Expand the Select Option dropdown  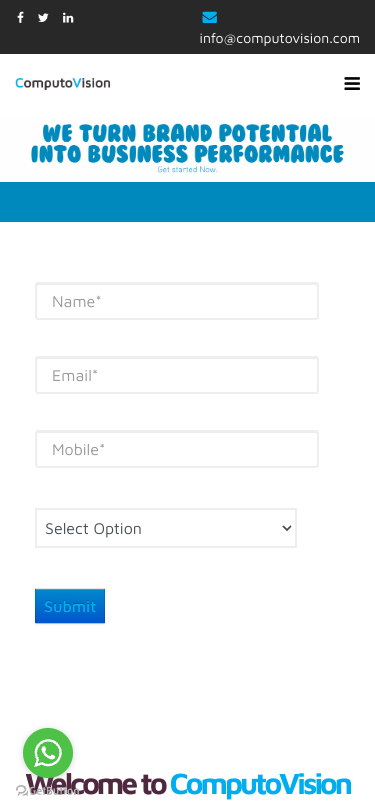click(166, 528)
